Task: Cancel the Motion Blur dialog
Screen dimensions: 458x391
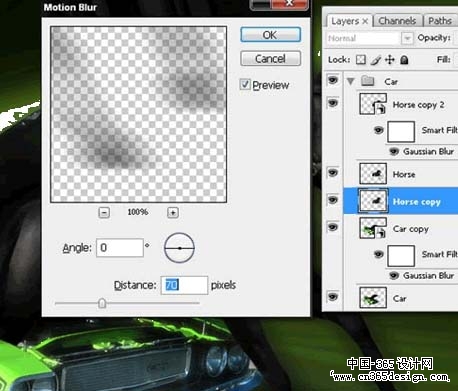Action: point(270,59)
